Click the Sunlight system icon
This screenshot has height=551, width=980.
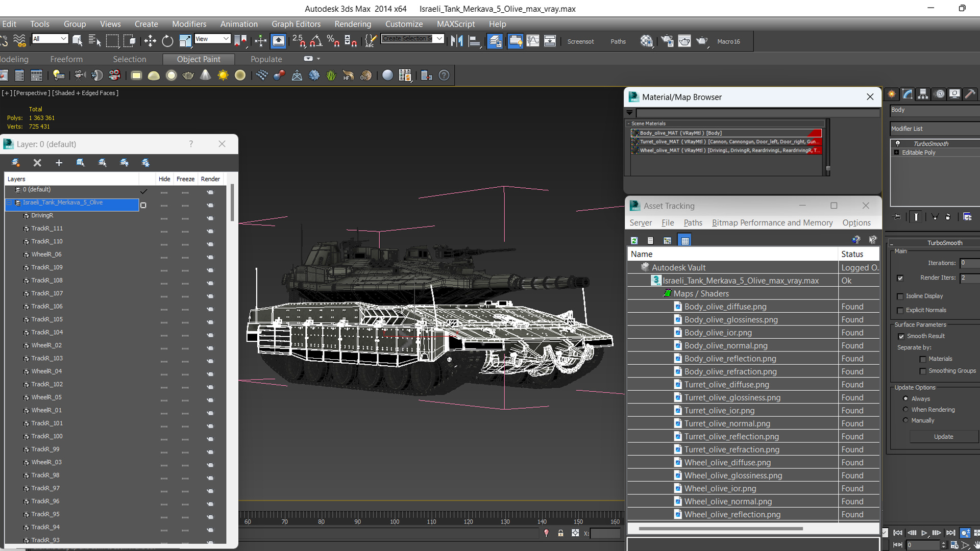coord(223,76)
